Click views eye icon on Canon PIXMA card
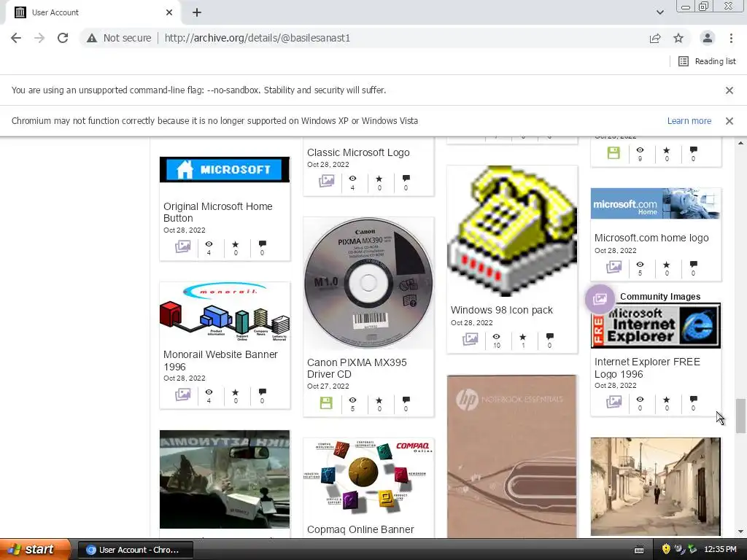The image size is (747, 560). (x=352, y=400)
